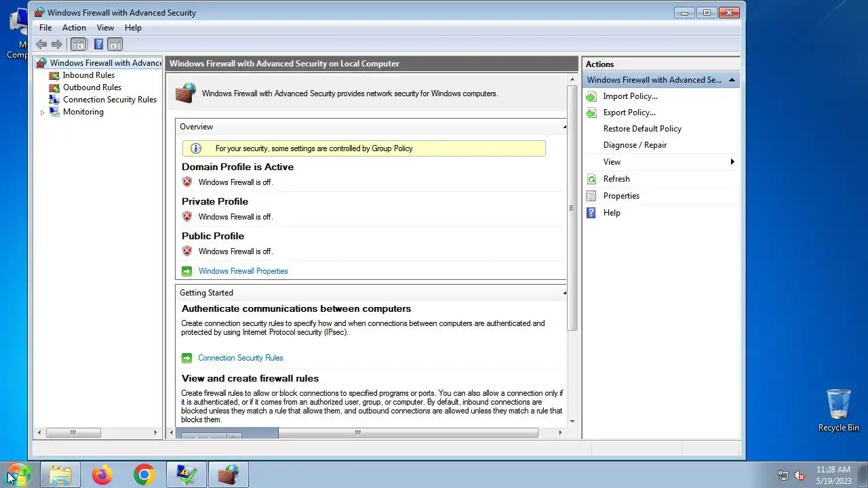Click the Domain Profile firewall-off shield icon
Image resolution: width=868 pixels, height=488 pixels.
187,182
